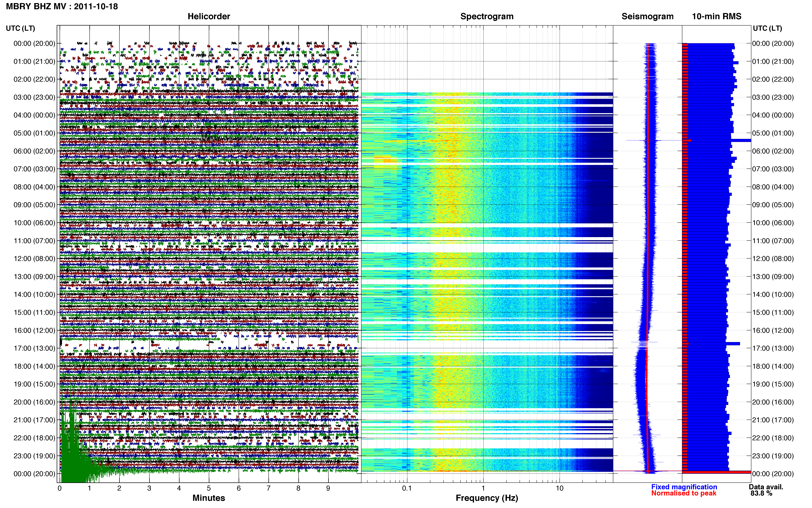Click the left 23:00 (19:00) time label
Screen dimensions: 812x508
point(34,456)
